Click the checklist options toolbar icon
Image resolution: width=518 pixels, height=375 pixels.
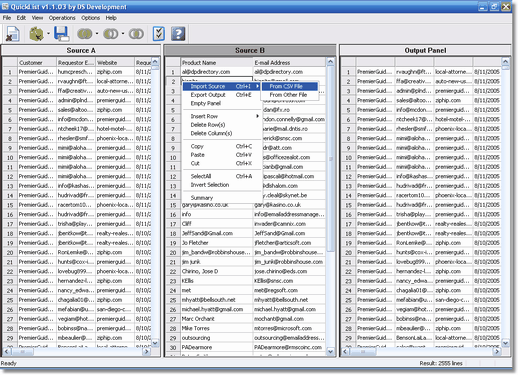(x=159, y=34)
